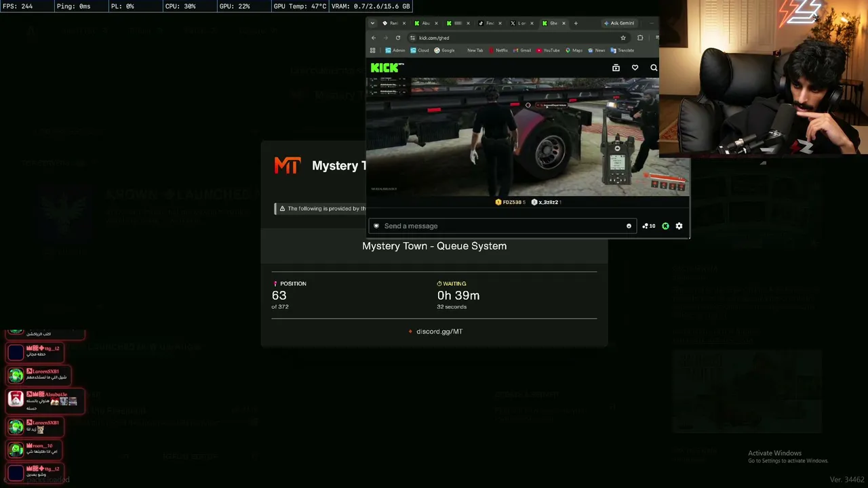Image resolution: width=868 pixels, height=488 pixels.
Task: Open the channel points icon showing 10
Action: pos(649,226)
